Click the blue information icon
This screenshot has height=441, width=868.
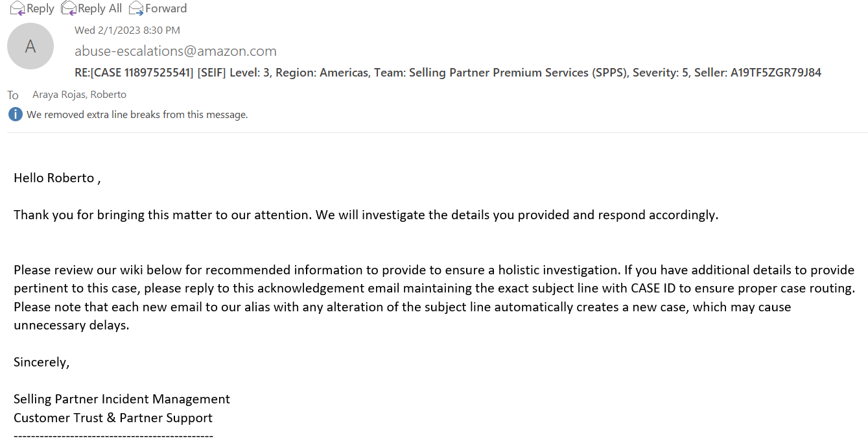click(x=15, y=115)
